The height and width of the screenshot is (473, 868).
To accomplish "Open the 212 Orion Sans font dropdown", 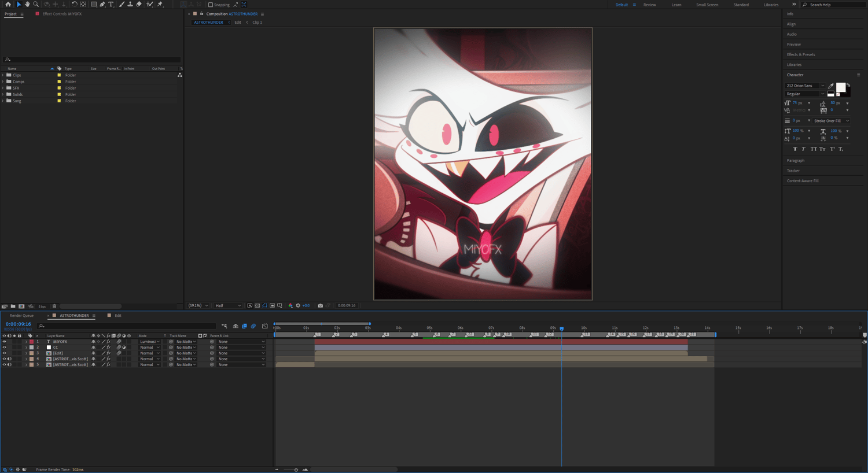I will pyautogui.click(x=805, y=86).
